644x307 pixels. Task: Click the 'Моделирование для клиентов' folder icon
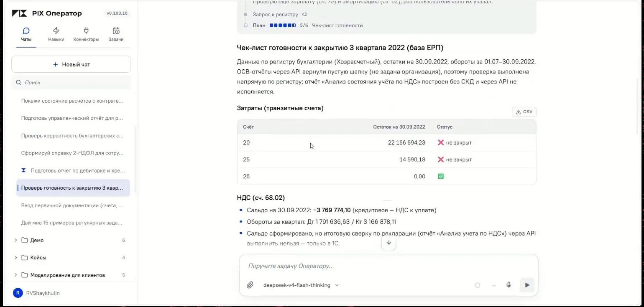24,275
